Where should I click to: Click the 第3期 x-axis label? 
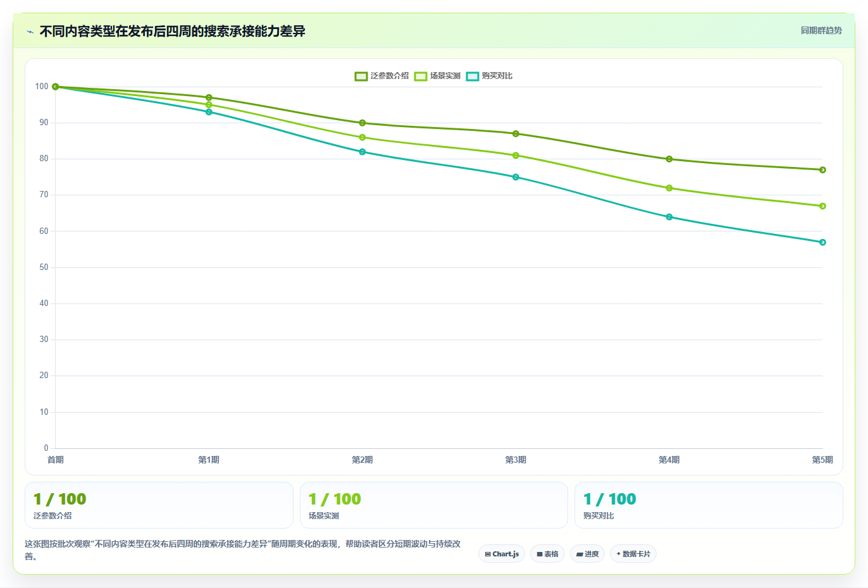[516, 460]
